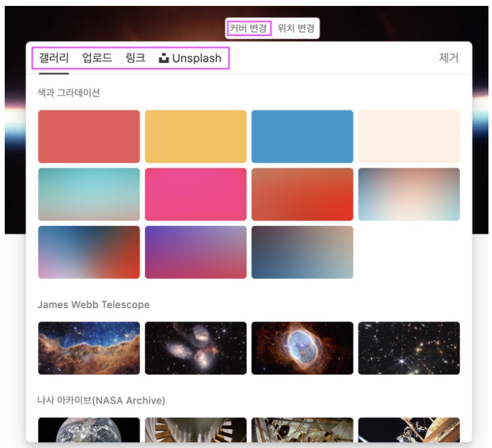The width and height of the screenshot is (492, 448).
Task: Pick the Southern Ring Nebula image
Action: tap(302, 348)
